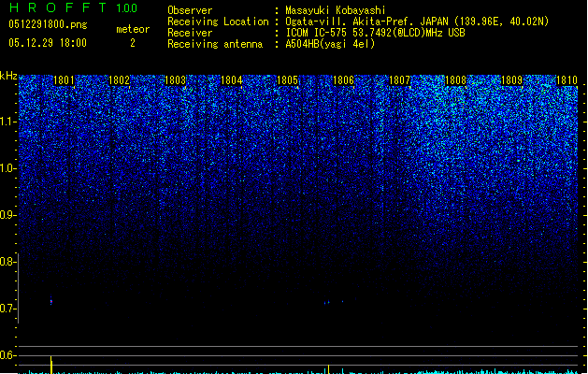Click the 1.1 kHz axis label
This screenshot has width=588, height=374.
point(8,122)
